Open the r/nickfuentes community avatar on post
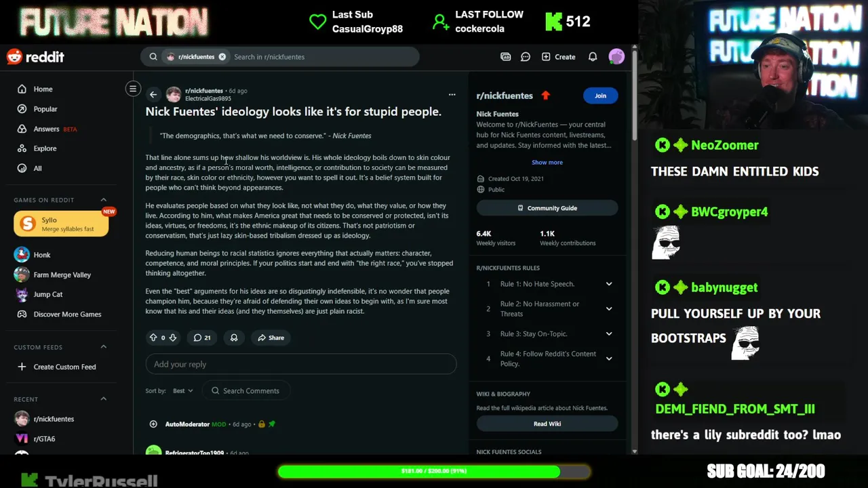Viewport: 868px width, 488px height. point(174,94)
